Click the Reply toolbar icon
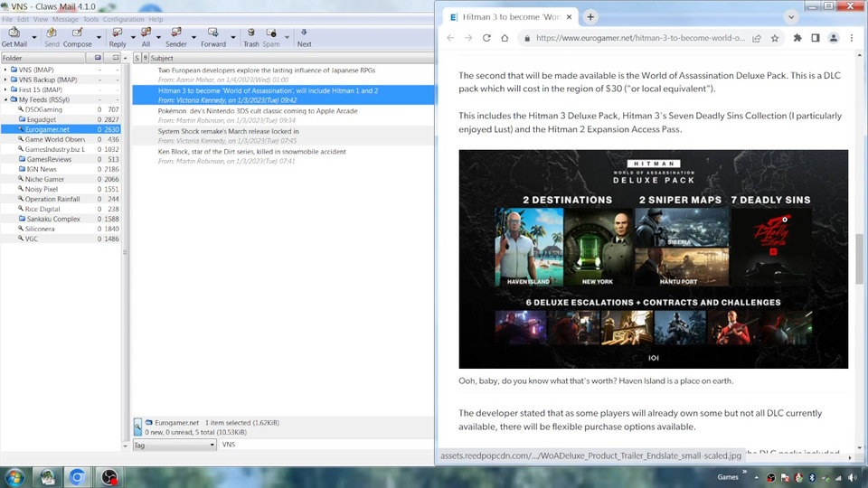The width and height of the screenshot is (868, 488). (x=118, y=33)
